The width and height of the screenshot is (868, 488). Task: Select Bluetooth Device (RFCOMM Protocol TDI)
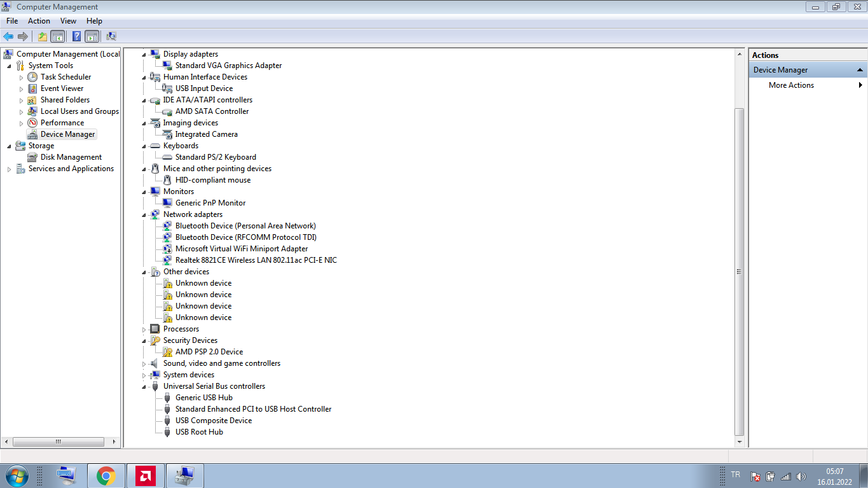pos(246,237)
